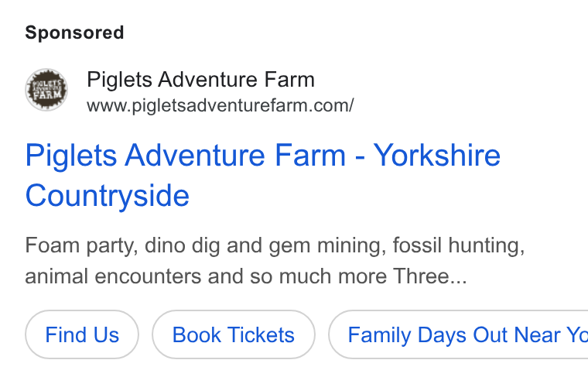Click the word Farm in the black site name
This screenshot has height=384, width=588.
[x=289, y=80]
